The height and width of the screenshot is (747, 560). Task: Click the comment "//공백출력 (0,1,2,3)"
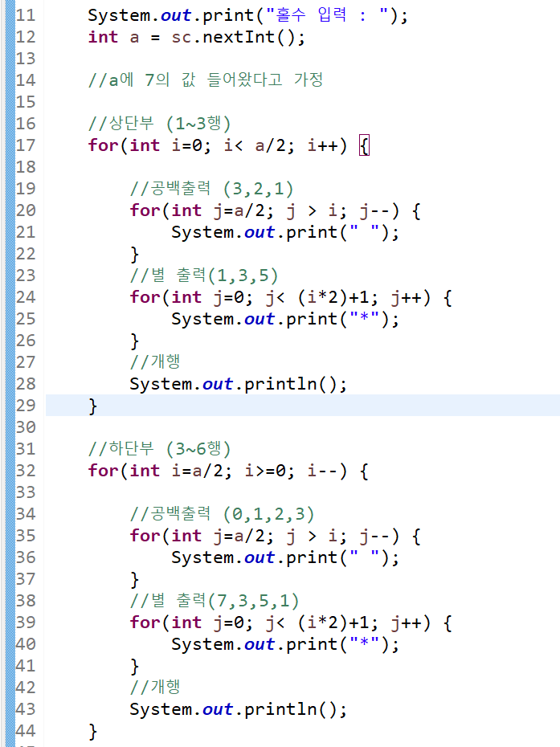pyautogui.click(x=223, y=514)
